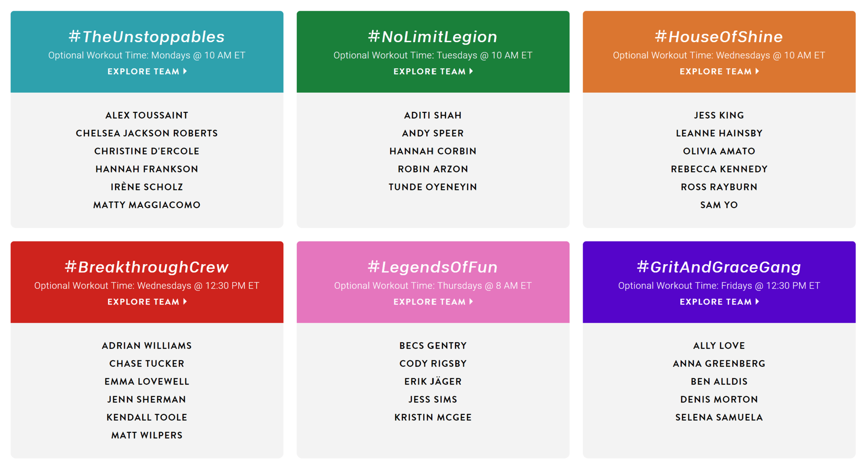
Task: Click on Alex Toussaint's name
Action: click(147, 115)
